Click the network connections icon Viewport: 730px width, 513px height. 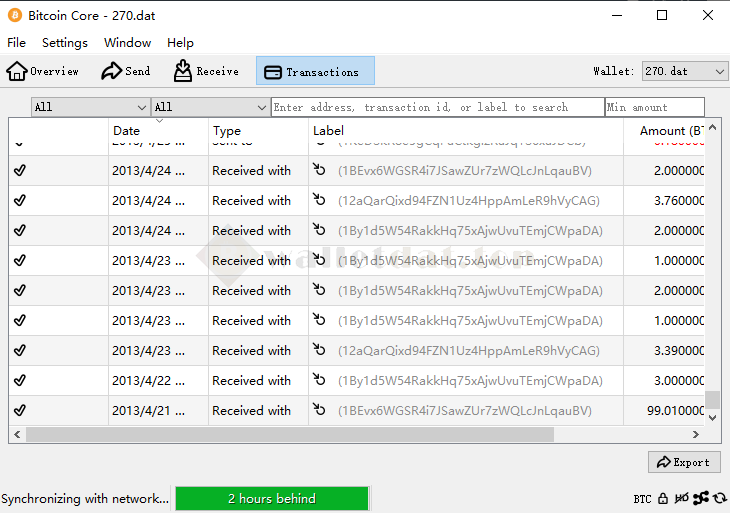tap(701, 498)
